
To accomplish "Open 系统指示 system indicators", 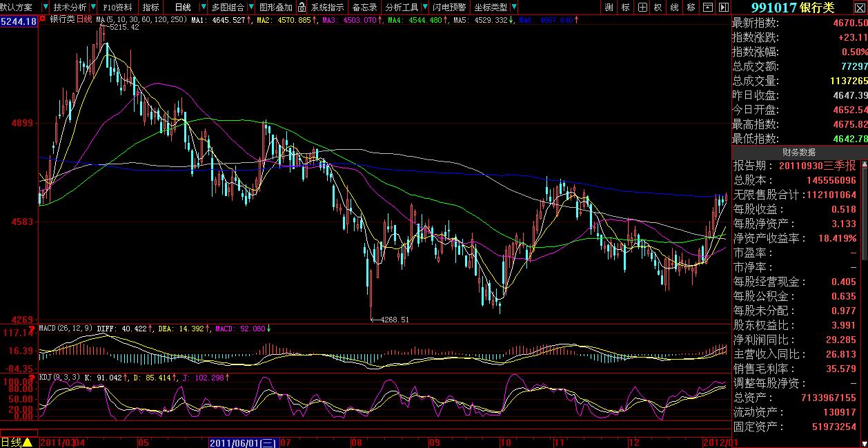I will click(x=327, y=7).
